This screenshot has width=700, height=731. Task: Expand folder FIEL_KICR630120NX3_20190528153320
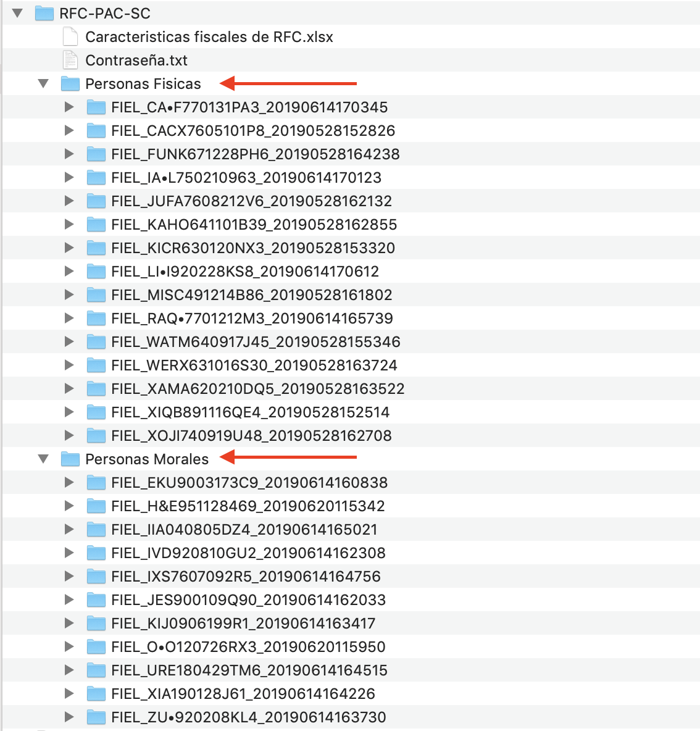(x=69, y=248)
